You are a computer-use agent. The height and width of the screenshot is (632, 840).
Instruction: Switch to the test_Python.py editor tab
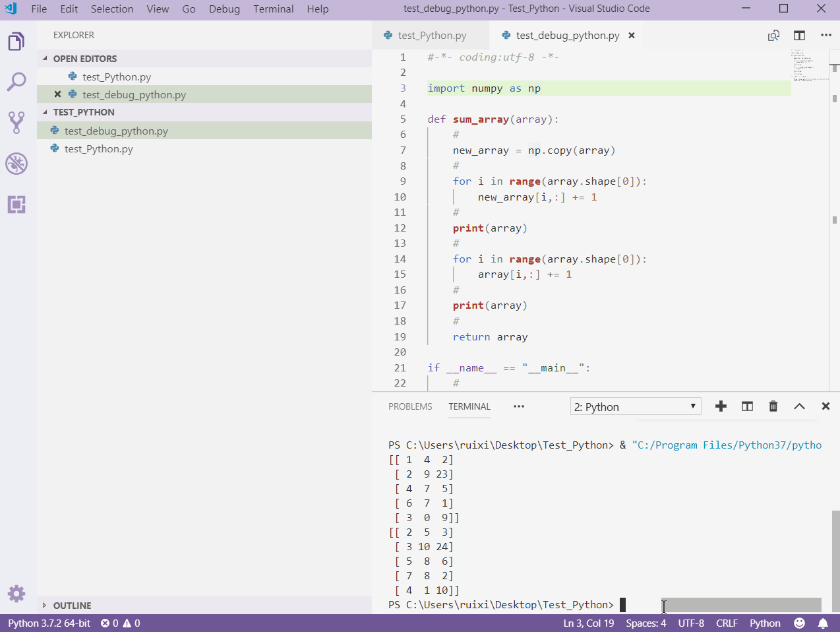[431, 36]
